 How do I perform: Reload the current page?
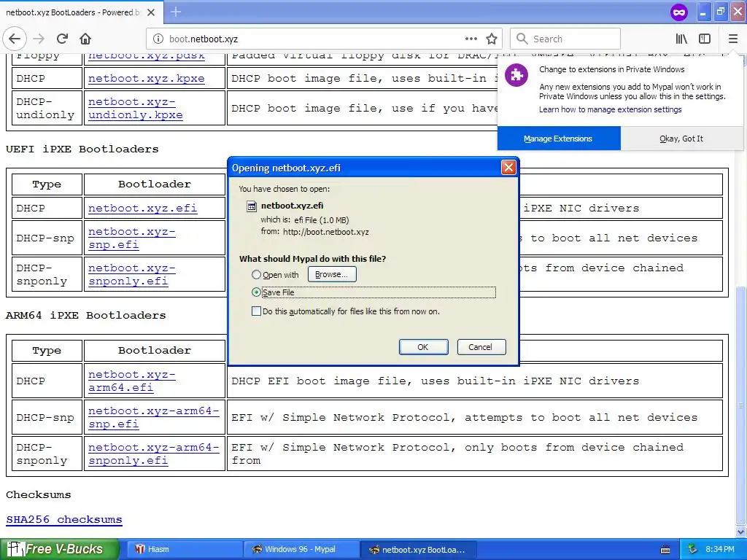click(x=63, y=39)
